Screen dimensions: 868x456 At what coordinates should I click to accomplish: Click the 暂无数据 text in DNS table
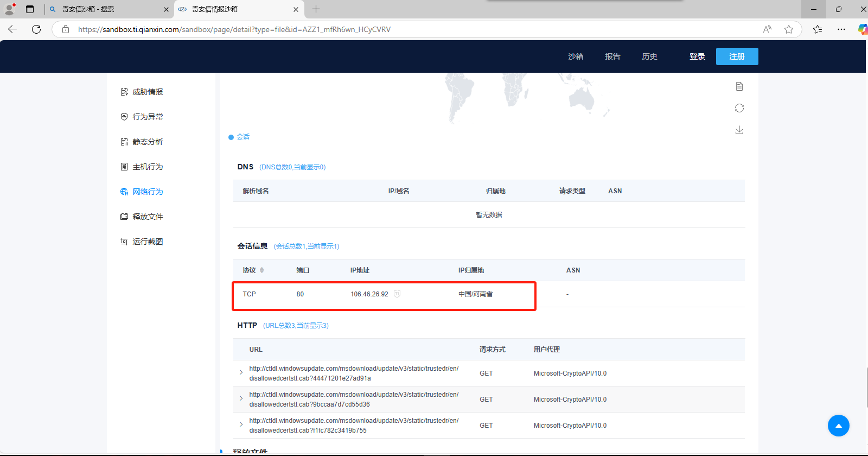(489, 214)
